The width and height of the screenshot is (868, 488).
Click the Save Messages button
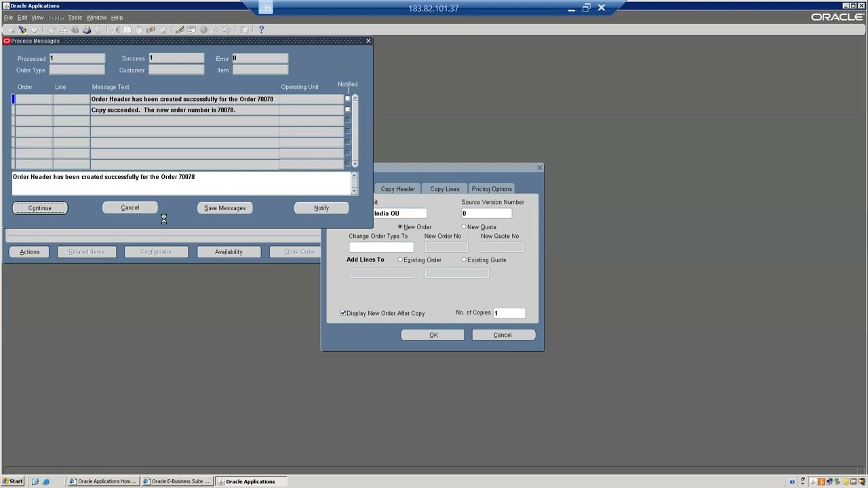(225, 208)
